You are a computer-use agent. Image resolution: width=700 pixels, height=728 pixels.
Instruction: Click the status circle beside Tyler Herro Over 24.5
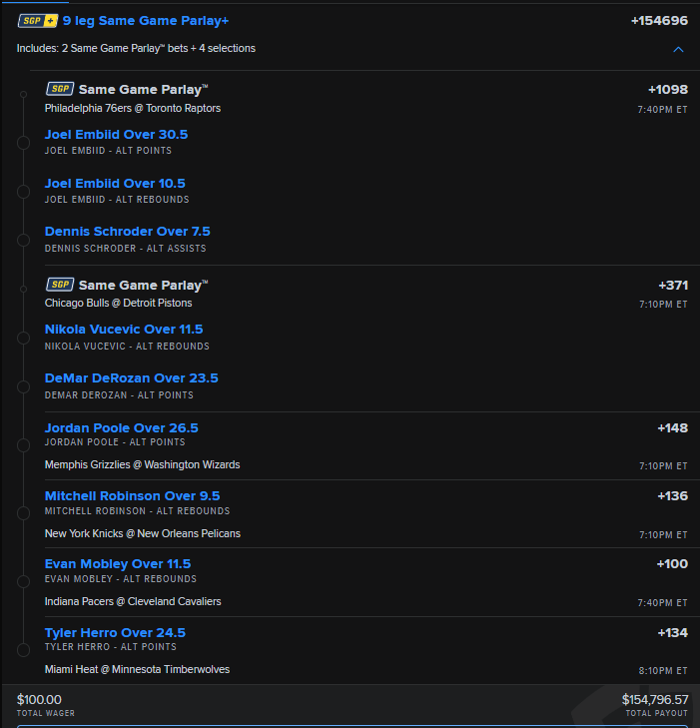[x=23, y=650]
